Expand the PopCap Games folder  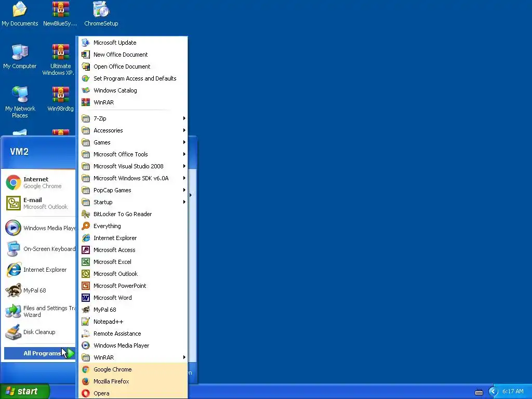tap(132, 190)
